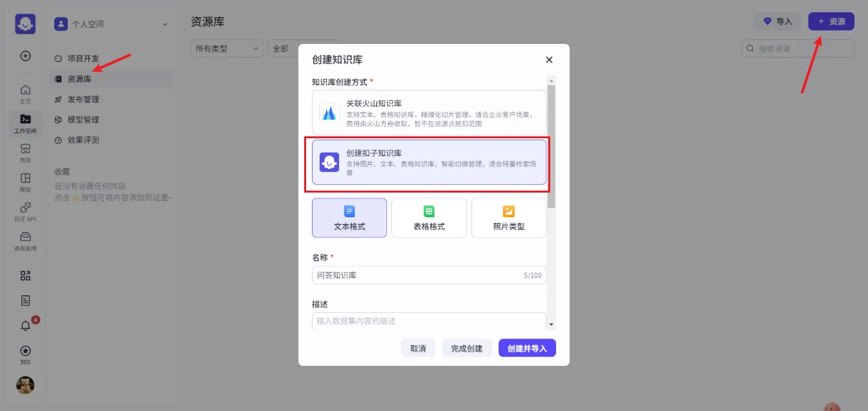Choose the 文本格式 format tab
This screenshot has width=868, height=411.
pyautogui.click(x=349, y=218)
